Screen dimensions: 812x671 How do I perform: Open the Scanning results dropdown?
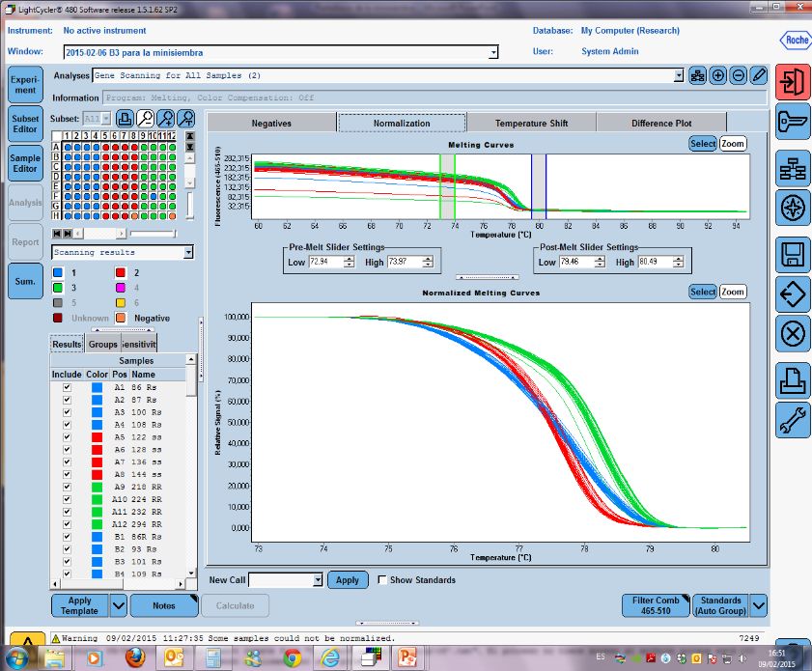[x=188, y=252]
